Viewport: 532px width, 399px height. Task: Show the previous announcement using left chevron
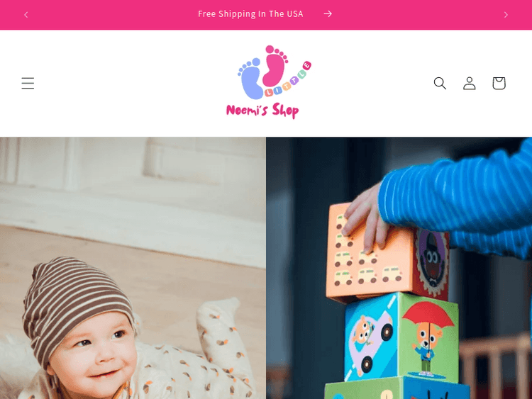[x=26, y=15]
